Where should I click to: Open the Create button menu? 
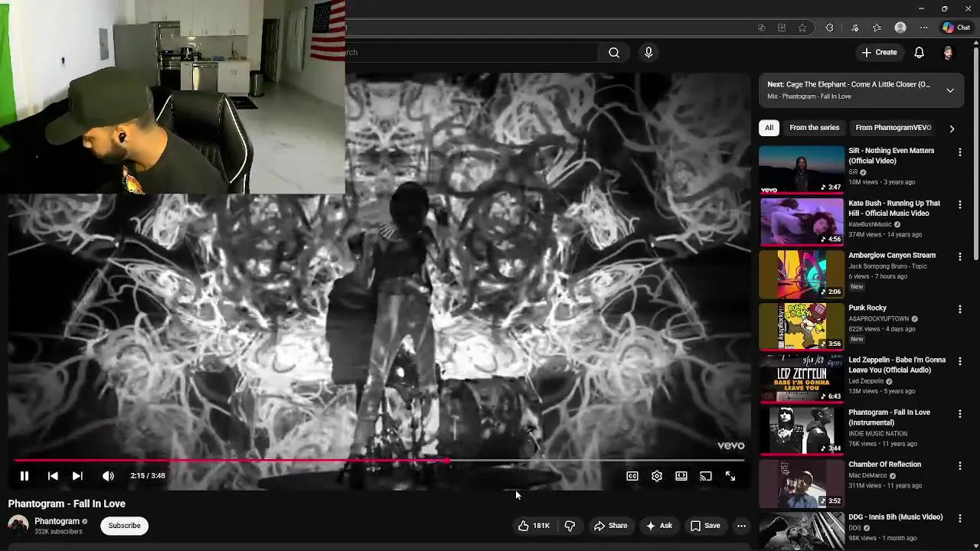click(879, 52)
